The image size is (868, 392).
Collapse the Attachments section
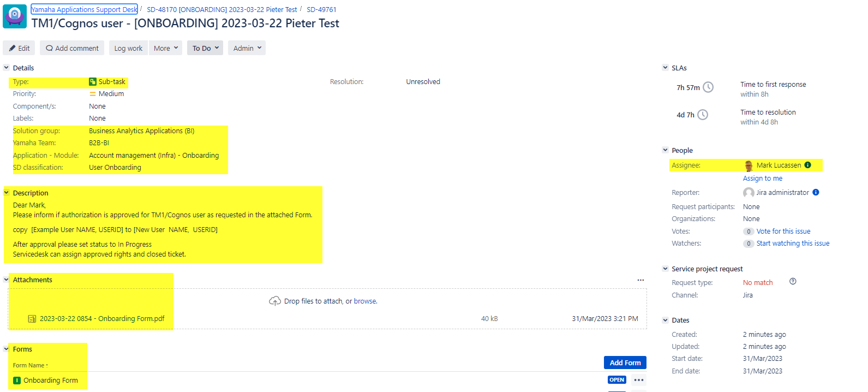point(7,280)
